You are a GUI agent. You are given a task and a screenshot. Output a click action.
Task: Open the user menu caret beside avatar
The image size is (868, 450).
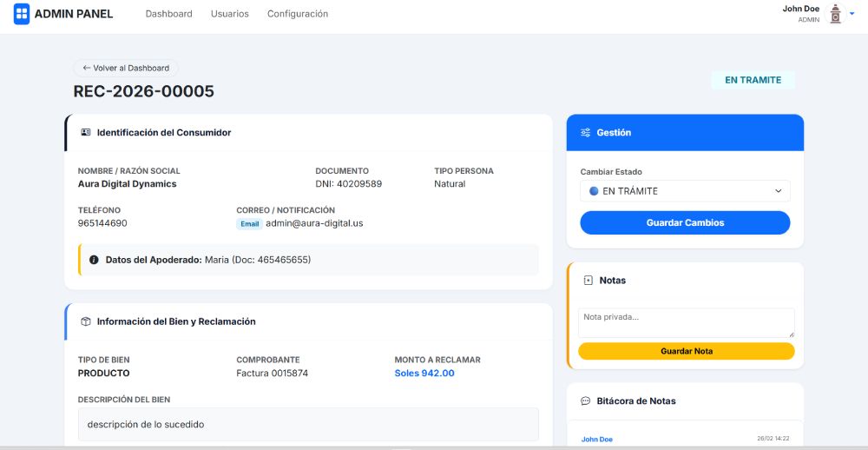pyautogui.click(x=852, y=13)
